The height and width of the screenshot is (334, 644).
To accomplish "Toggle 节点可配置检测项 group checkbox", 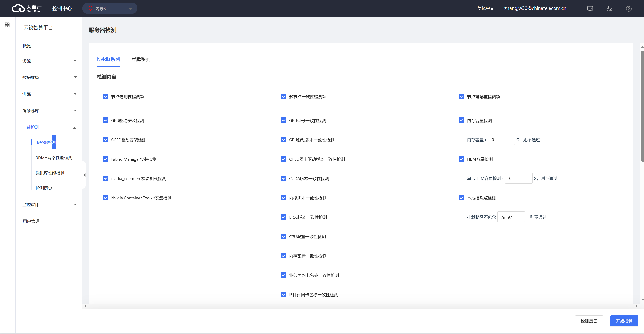I will tap(462, 97).
